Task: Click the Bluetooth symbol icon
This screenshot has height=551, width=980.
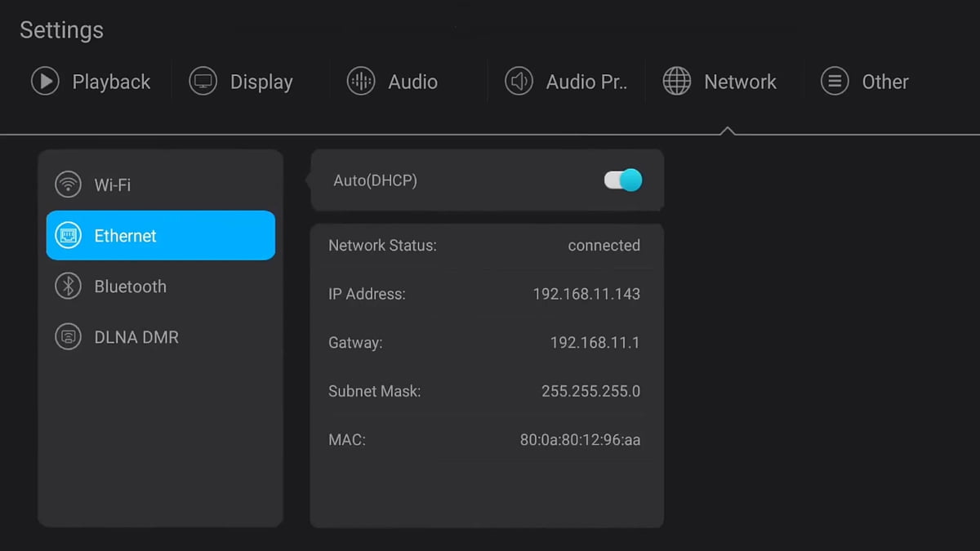Action: 68,287
